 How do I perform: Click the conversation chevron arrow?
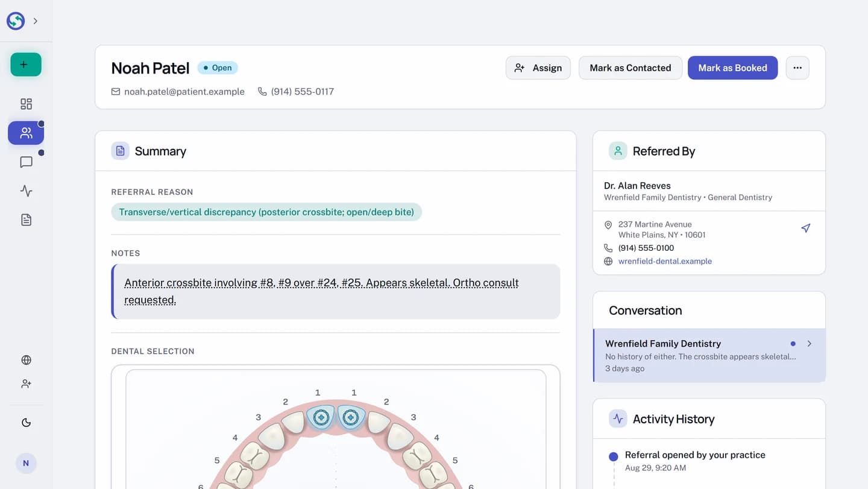pos(810,344)
